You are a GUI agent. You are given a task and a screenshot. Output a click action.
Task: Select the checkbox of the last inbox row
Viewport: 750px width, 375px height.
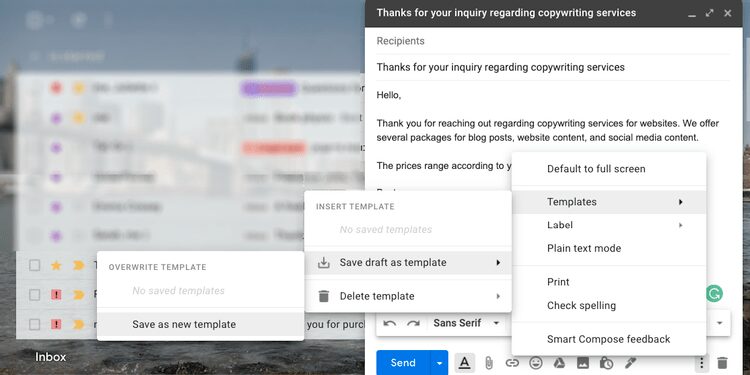tap(34, 325)
